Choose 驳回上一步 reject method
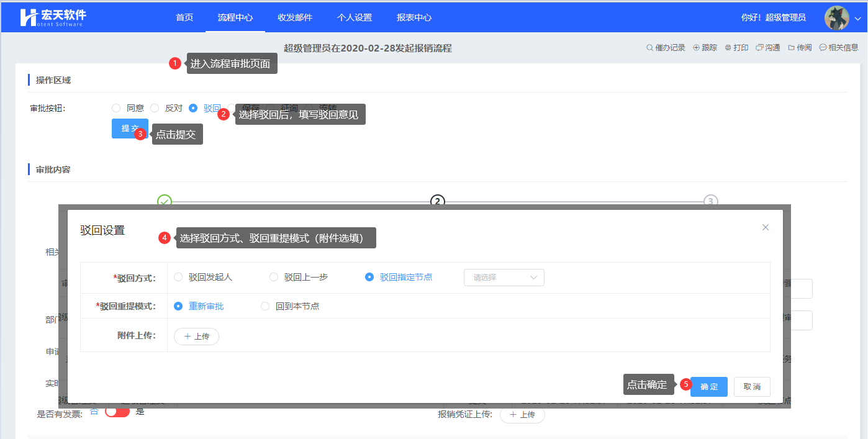 274,278
